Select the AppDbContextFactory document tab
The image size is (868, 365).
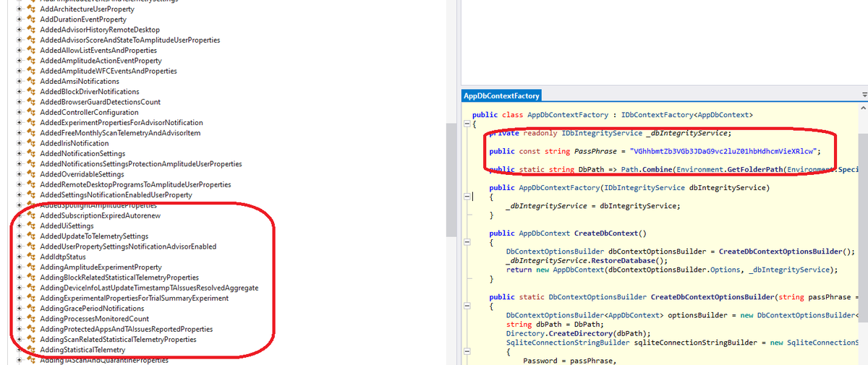501,95
